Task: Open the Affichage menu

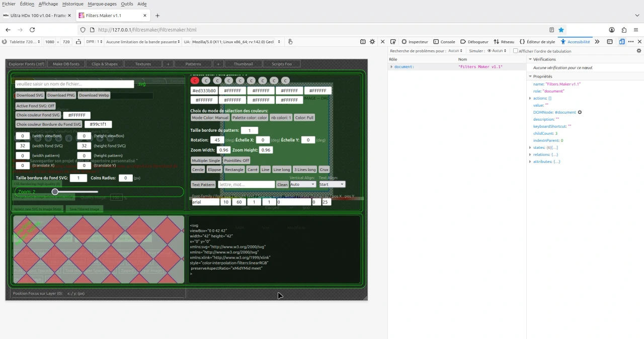Action: [48, 4]
